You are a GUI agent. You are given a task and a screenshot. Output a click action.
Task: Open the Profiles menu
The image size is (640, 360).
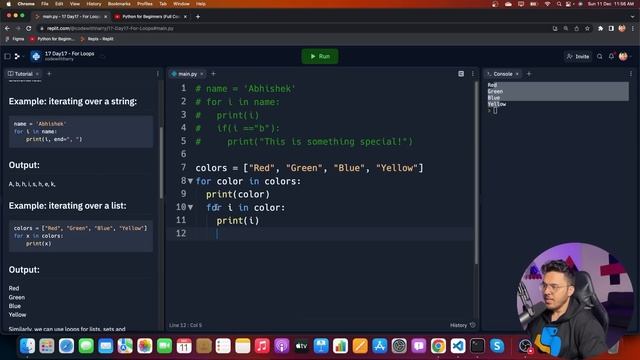(144, 4)
